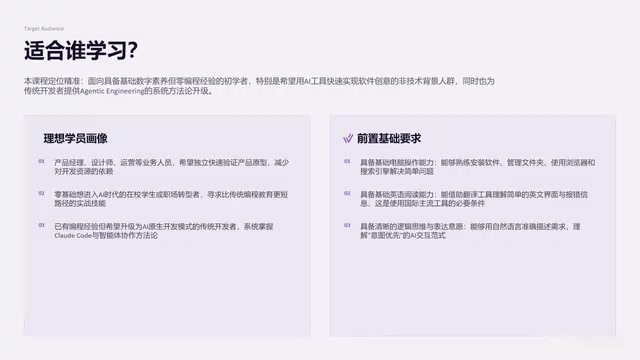This screenshot has width=640, height=360.
Task: Click number 03 beside 具备清晰的逻辑思维
Action: tap(347, 225)
